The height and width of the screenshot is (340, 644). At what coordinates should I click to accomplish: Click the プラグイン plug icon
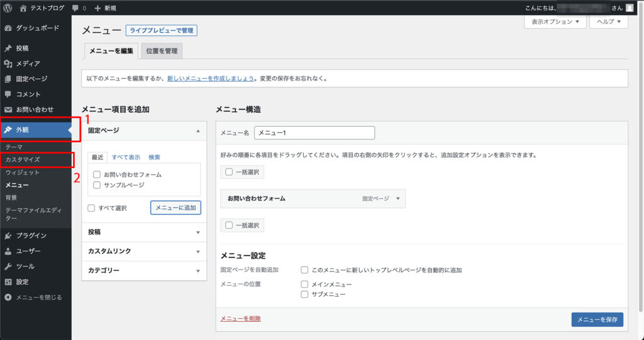8,235
